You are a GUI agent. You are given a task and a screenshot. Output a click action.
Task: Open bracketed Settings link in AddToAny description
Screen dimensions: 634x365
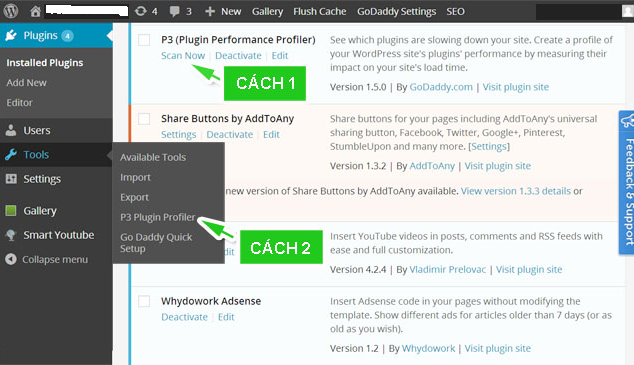tap(489, 146)
